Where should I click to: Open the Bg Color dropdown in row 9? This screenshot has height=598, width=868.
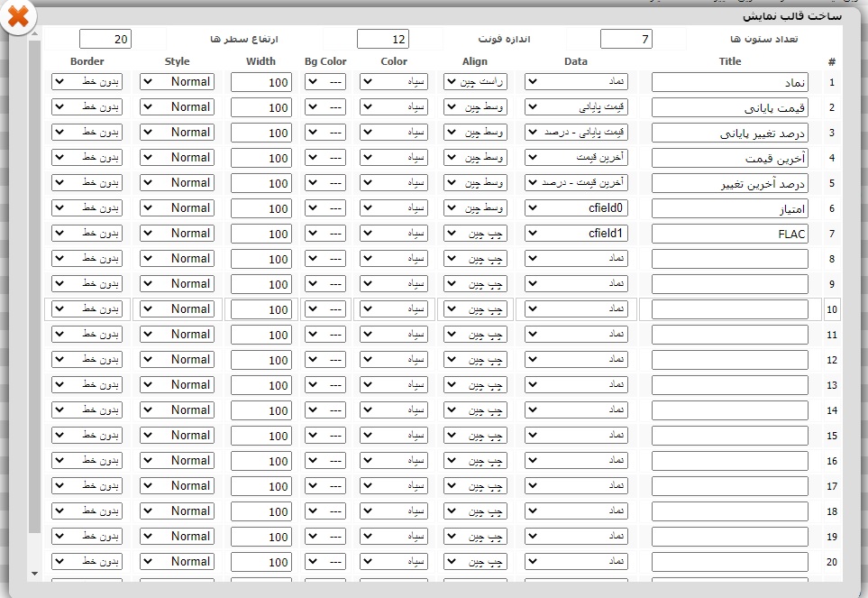coord(325,283)
